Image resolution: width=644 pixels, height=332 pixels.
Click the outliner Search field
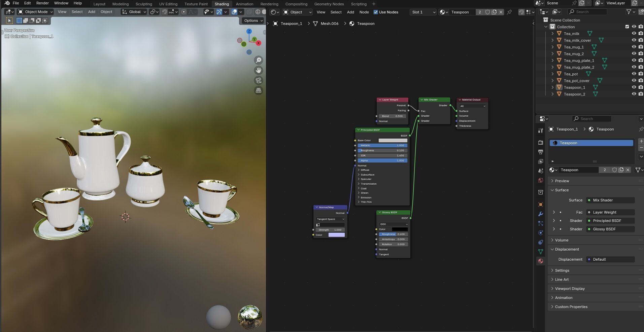(x=587, y=12)
